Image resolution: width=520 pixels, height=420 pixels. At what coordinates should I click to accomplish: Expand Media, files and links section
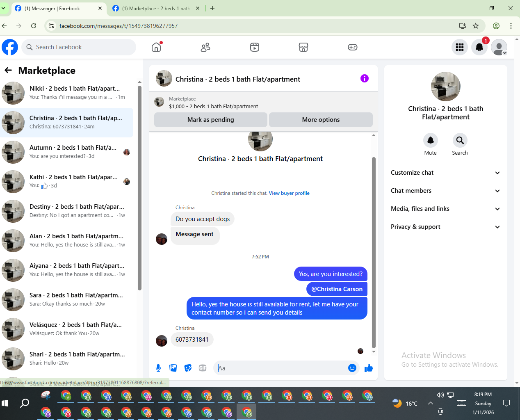coord(446,209)
